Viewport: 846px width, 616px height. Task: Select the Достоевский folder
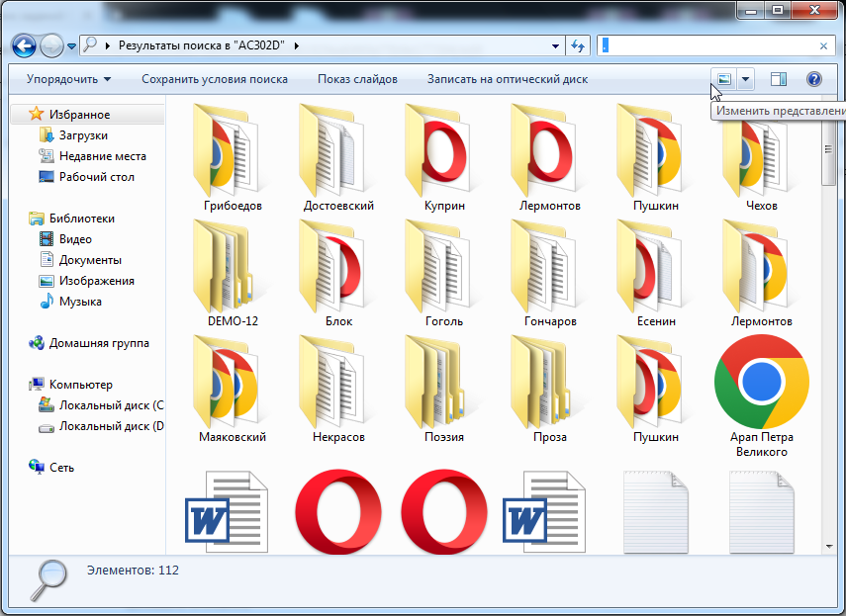tap(338, 158)
